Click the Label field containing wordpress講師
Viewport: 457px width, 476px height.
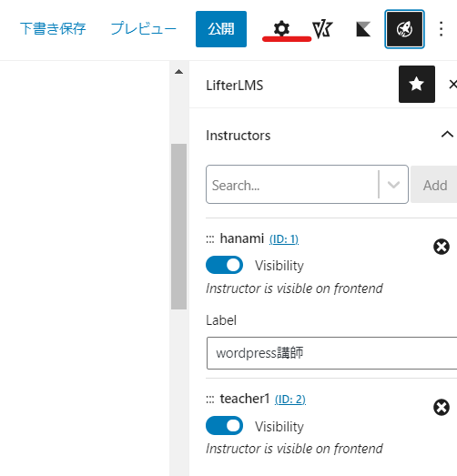332,353
